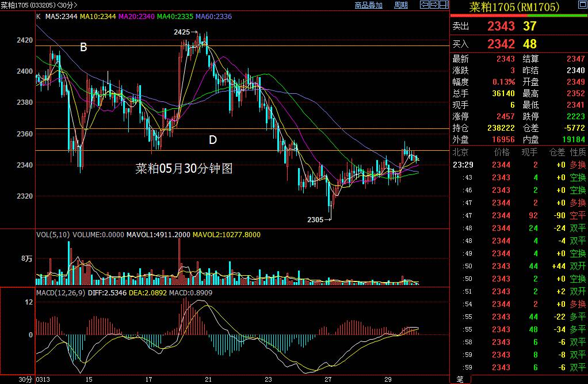Select the 23:29 tick row
The height and width of the screenshot is (384, 588).
(x=519, y=165)
